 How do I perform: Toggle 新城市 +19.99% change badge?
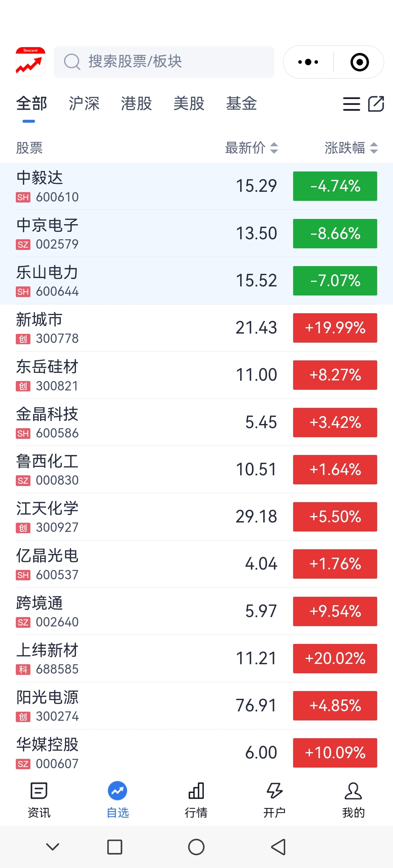point(335,328)
